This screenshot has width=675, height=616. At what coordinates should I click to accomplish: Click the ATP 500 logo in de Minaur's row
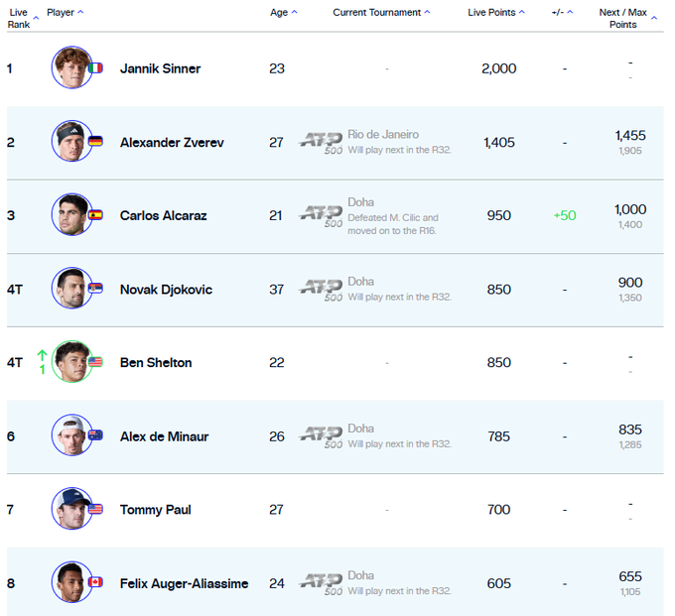[x=321, y=436]
